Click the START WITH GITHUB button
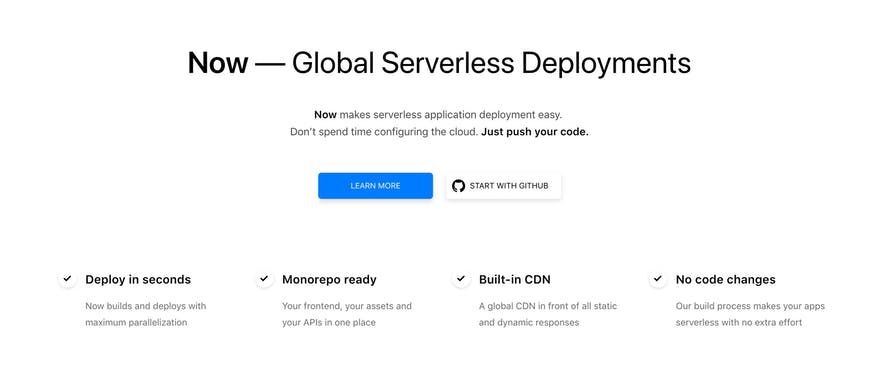889x380 pixels. [503, 186]
